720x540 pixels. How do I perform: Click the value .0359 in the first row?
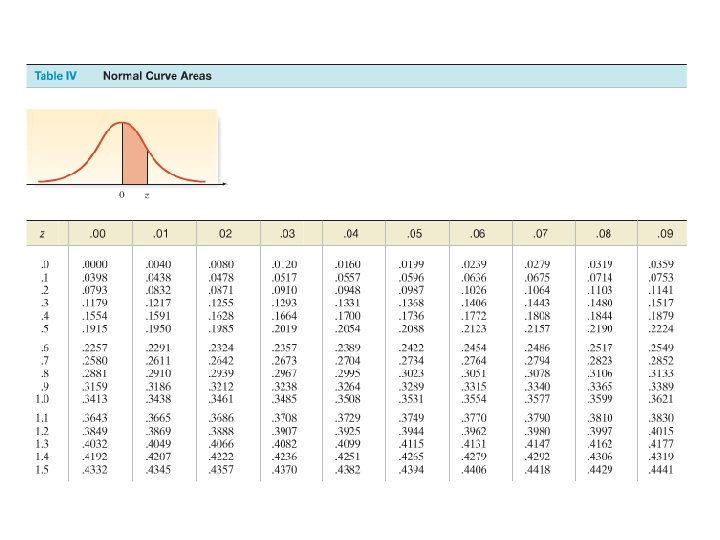pyautogui.click(x=661, y=264)
